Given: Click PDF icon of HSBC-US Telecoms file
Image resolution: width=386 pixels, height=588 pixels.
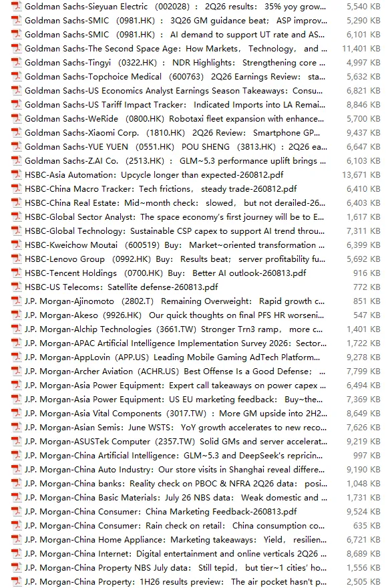Looking at the screenshot, I should click(x=17, y=287).
